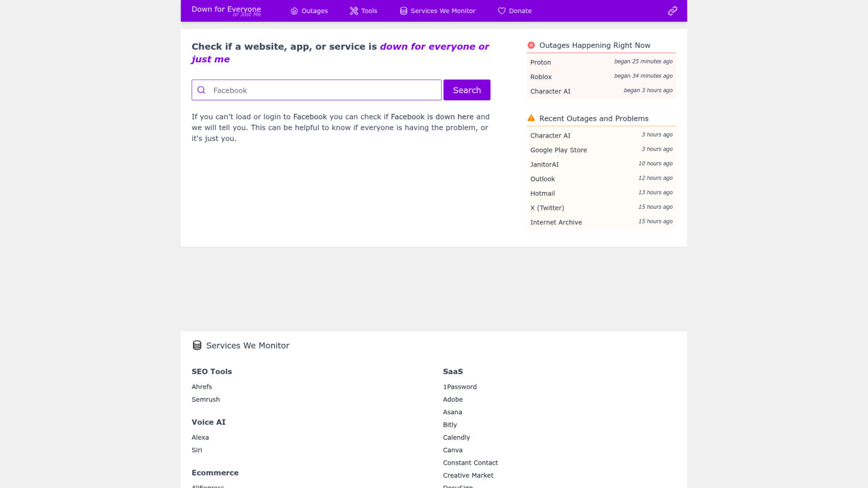Click the SaaS category heading
This screenshot has height=488, width=868.
[453, 371]
